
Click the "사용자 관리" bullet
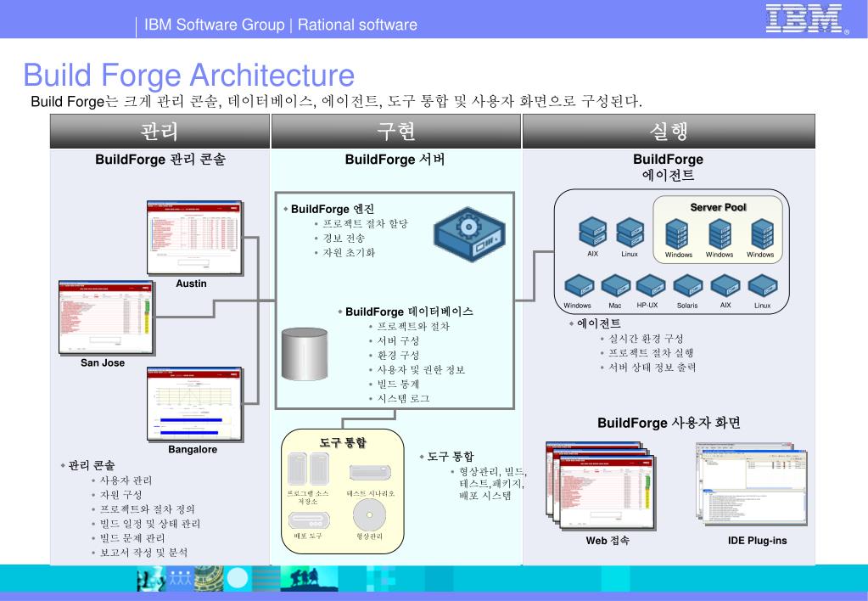[x=126, y=480]
